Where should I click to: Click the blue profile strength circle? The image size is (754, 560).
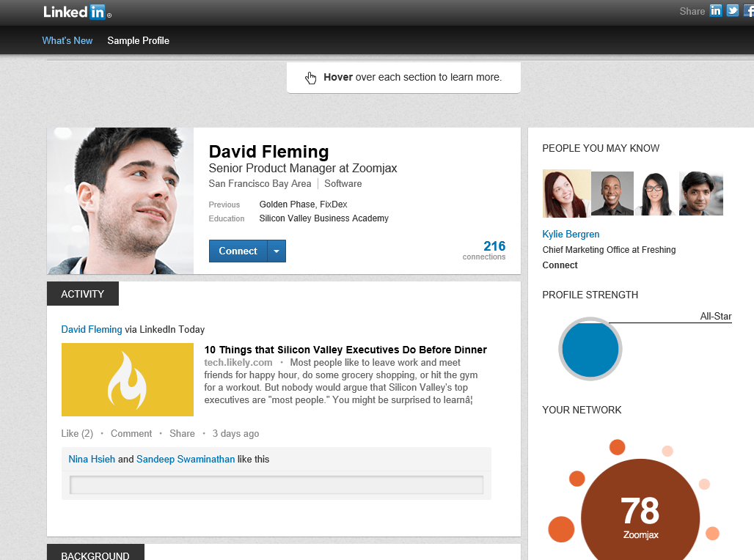590,349
